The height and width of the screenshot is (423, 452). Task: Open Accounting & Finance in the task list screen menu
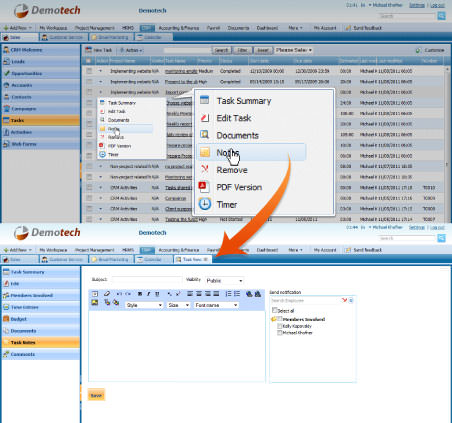coord(179,28)
